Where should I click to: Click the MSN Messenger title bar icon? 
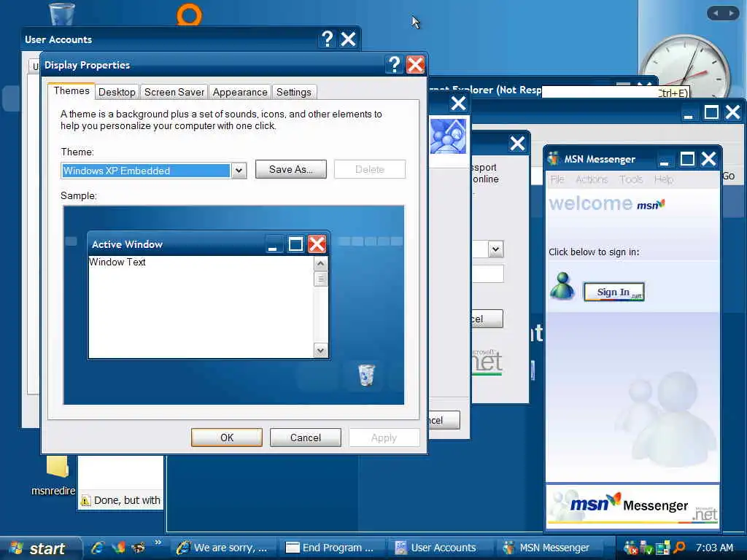pos(553,158)
